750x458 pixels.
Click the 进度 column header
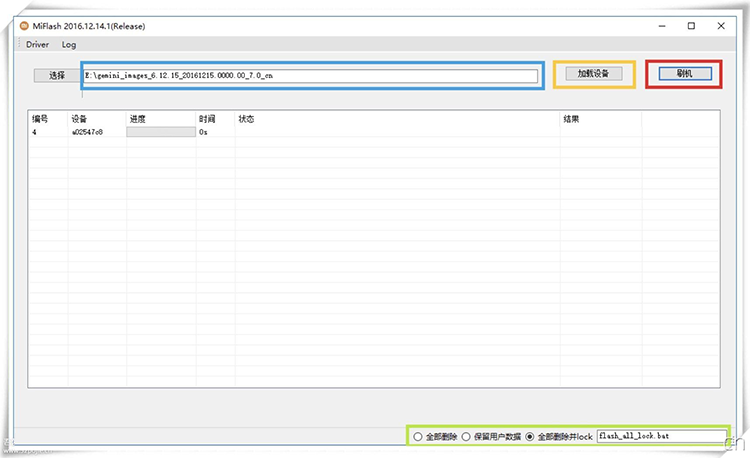tap(138, 119)
